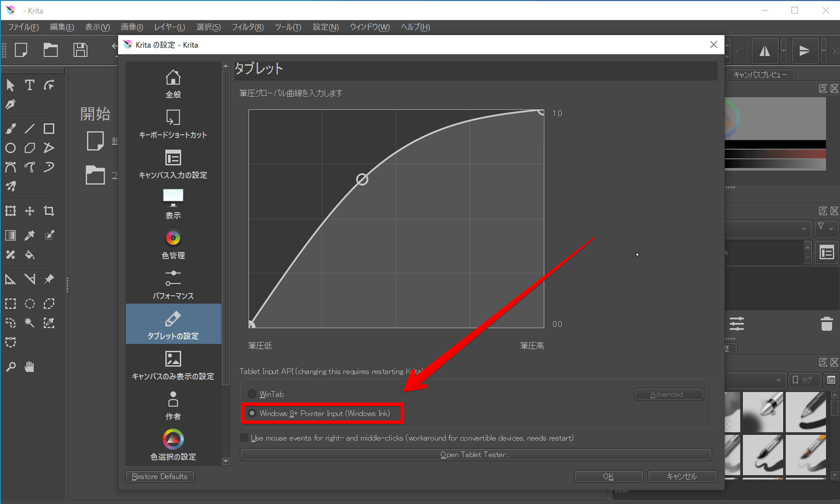The height and width of the screenshot is (504, 840).
Task: Open the 色管理 color management settings
Action: [x=173, y=245]
